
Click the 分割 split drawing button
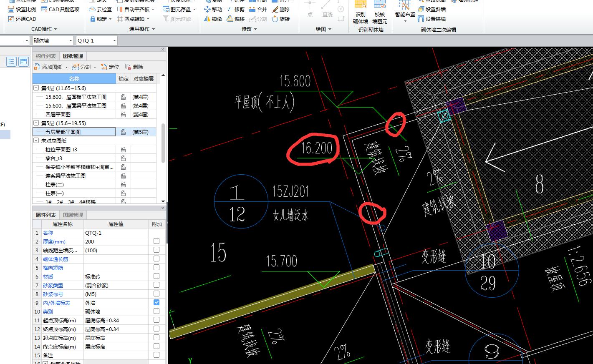pyautogui.click(x=81, y=67)
